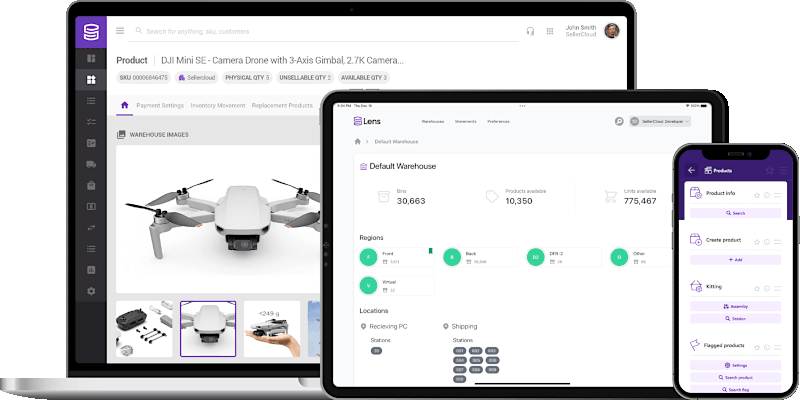800x400 pixels.
Task: Expand the SellerCloud Developer account dropdown
Action: point(660,121)
